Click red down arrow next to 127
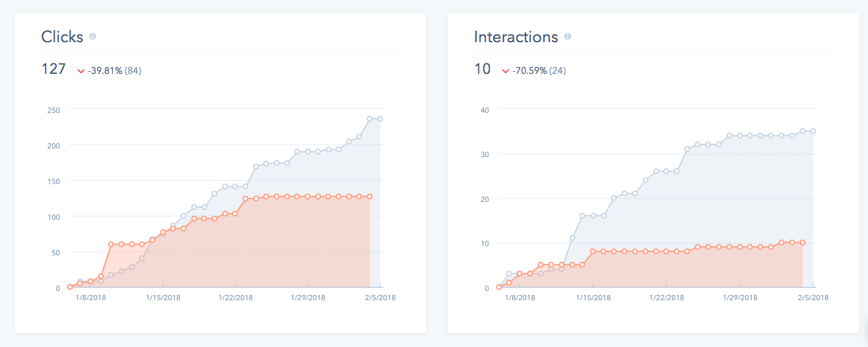 [x=81, y=71]
